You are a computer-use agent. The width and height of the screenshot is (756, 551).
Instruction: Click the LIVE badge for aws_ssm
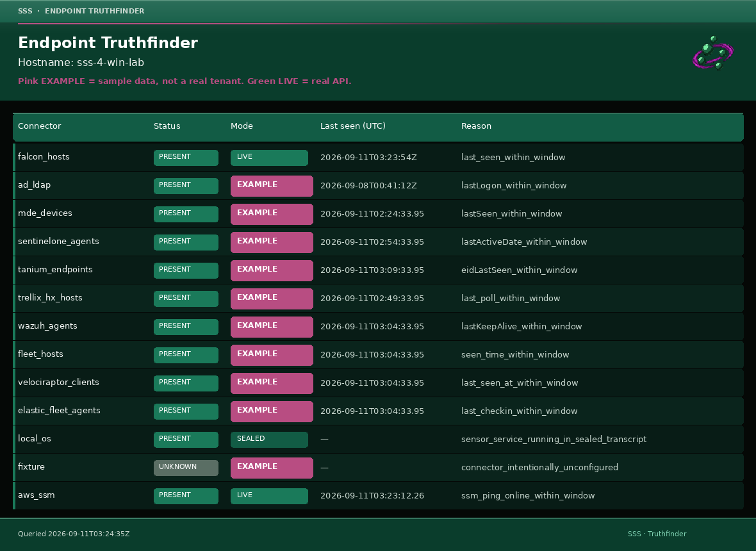click(x=269, y=496)
